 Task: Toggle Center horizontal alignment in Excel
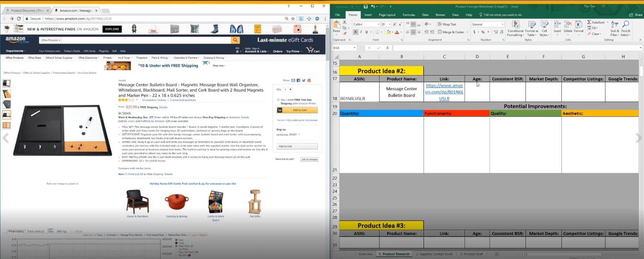pos(413,32)
